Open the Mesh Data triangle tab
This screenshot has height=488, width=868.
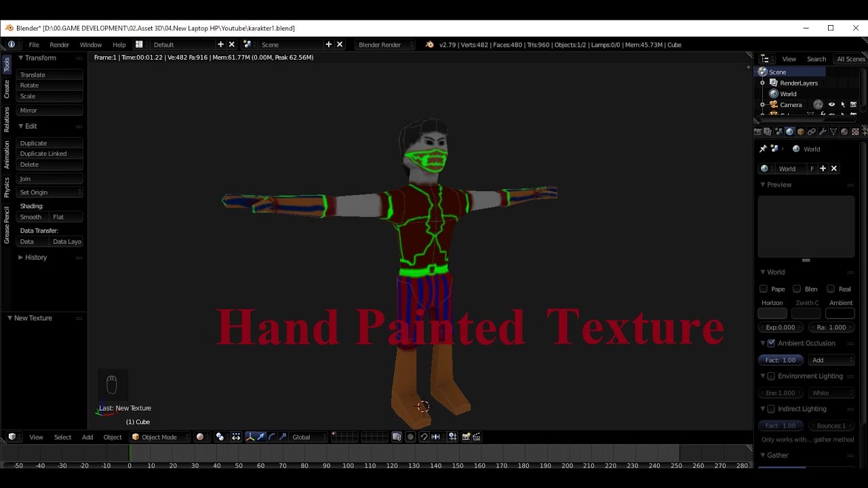pos(833,131)
